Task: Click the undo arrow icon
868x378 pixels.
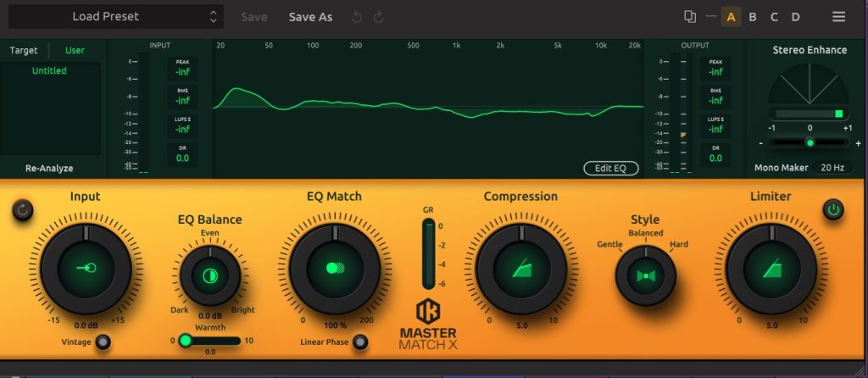Action: click(357, 17)
